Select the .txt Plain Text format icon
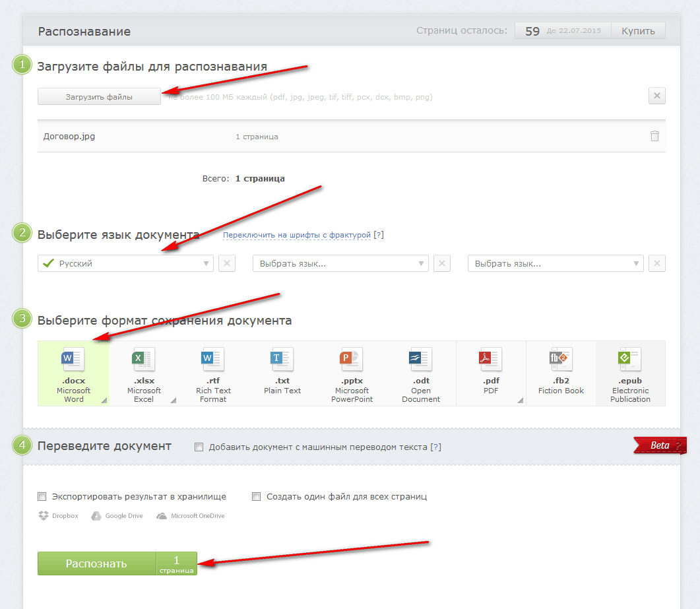This screenshot has width=700, height=609. tap(282, 360)
